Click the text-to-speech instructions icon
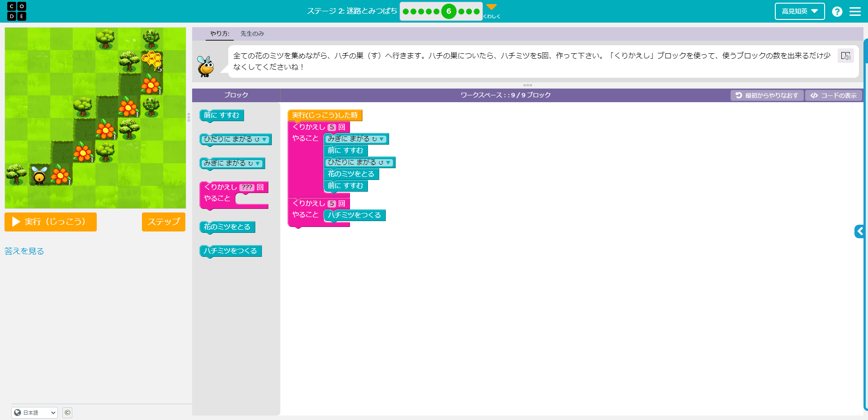 click(845, 56)
